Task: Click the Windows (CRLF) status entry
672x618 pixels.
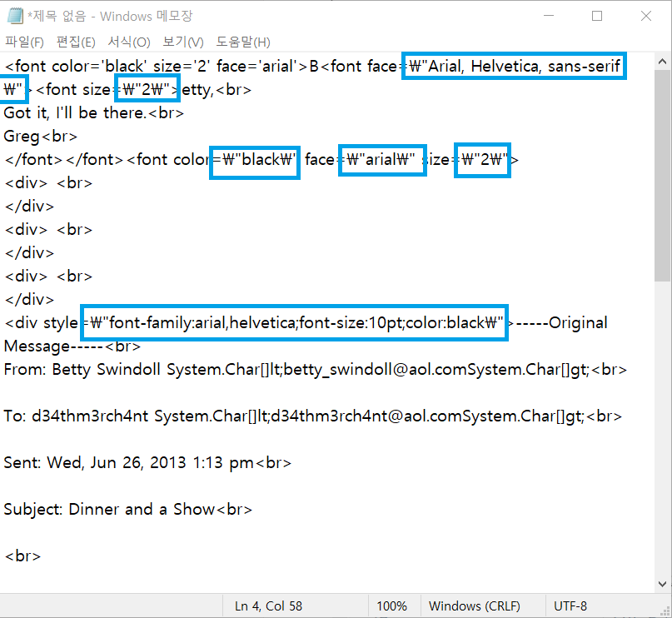Action: click(475, 606)
